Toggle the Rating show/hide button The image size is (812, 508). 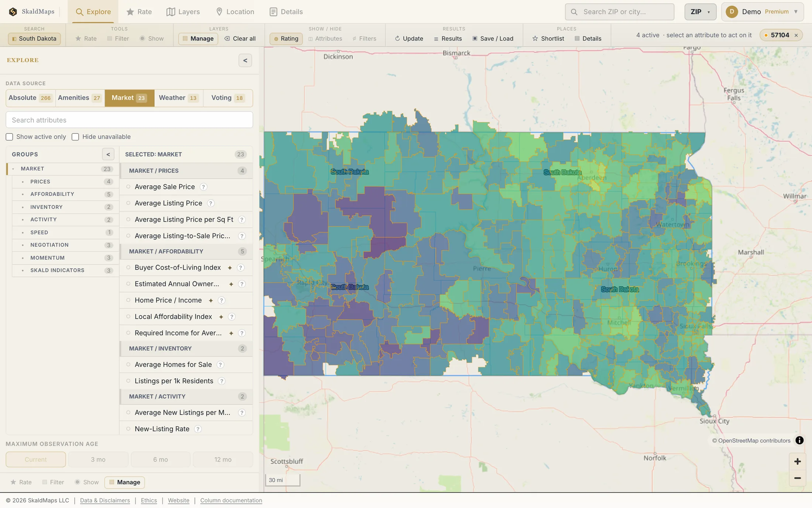pos(286,39)
